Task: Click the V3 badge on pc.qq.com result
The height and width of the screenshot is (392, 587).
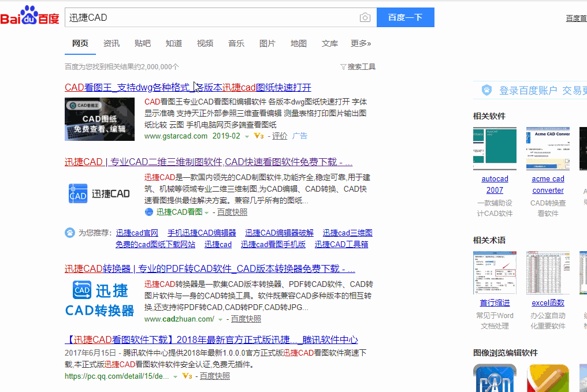Action: tap(187, 376)
